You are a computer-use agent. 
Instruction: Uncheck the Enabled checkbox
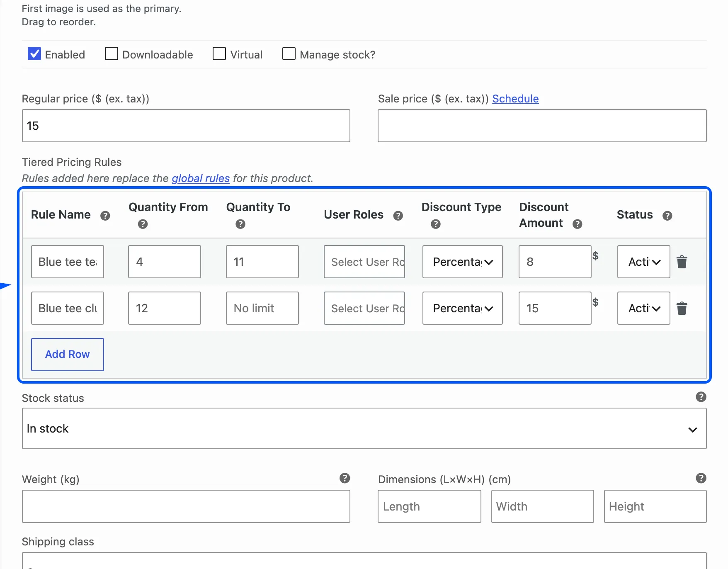[34, 53]
